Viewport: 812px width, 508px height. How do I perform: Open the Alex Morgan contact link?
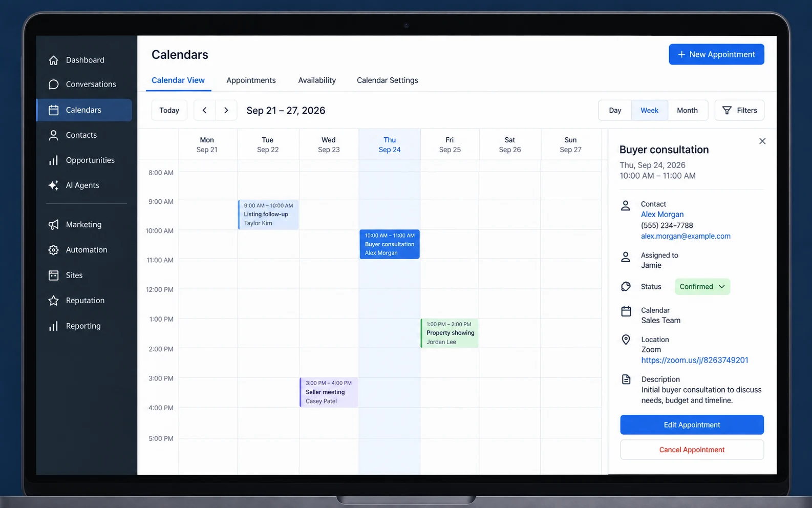[x=662, y=215]
